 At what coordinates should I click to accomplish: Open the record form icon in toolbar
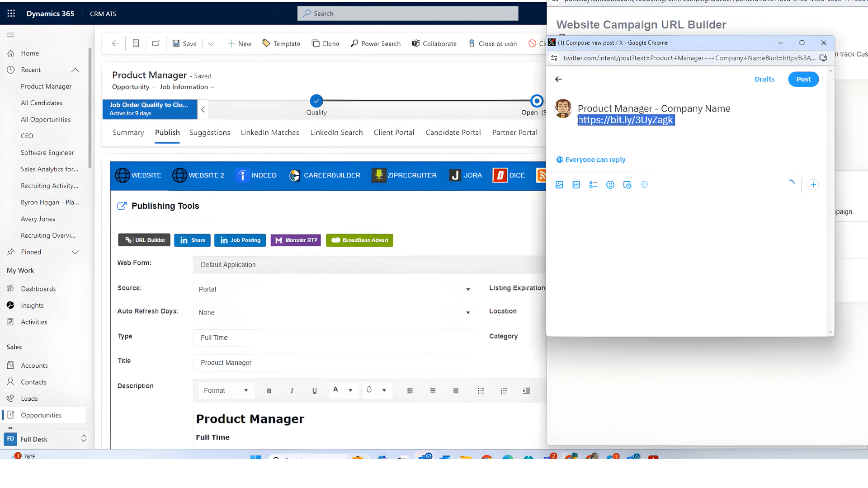[136, 43]
